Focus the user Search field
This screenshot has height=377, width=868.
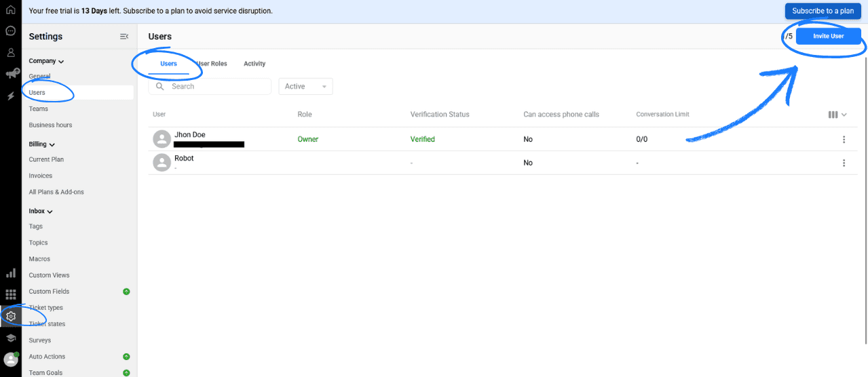(210, 86)
